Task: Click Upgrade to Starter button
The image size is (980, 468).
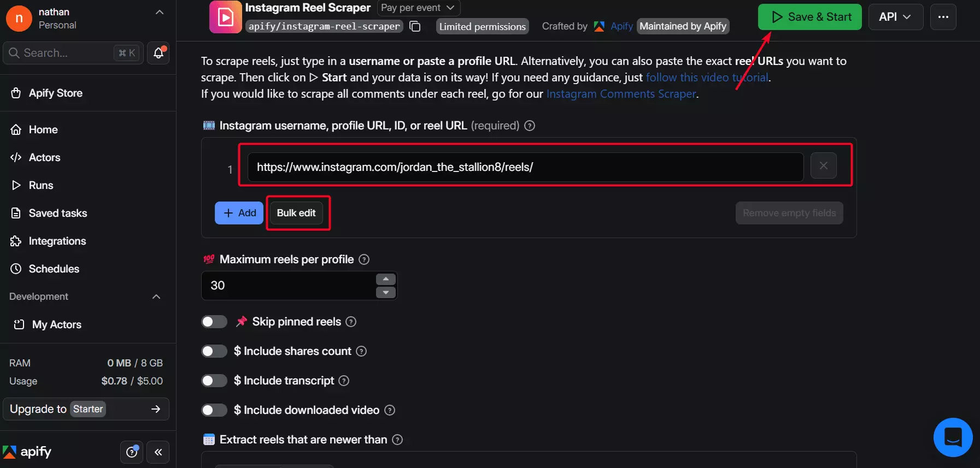Action: point(86,409)
